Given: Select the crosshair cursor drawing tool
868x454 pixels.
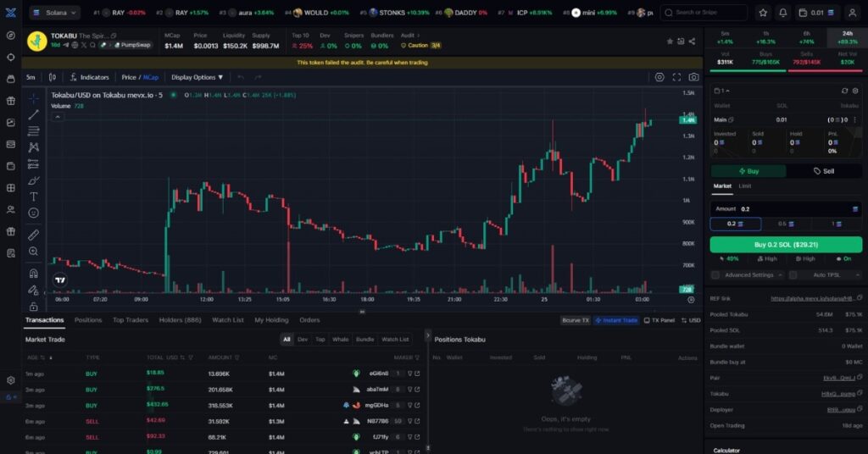Looking at the screenshot, I should (x=34, y=98).
